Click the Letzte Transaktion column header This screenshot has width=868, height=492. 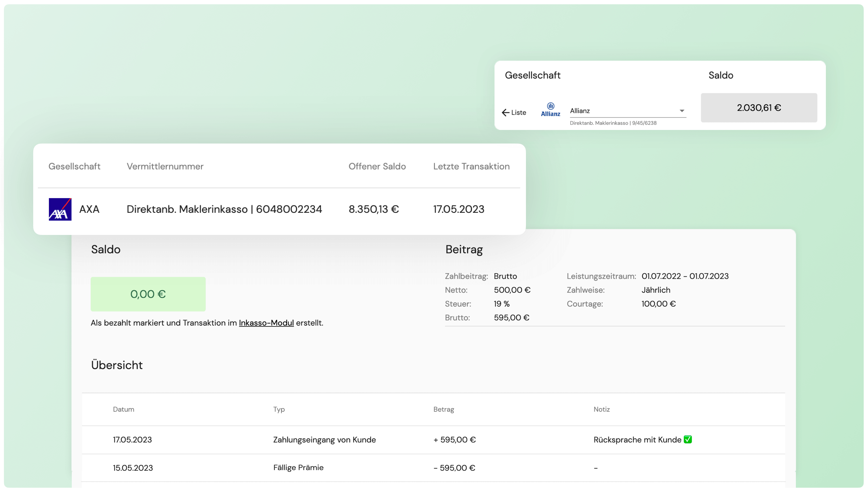(x=471, y=166)
